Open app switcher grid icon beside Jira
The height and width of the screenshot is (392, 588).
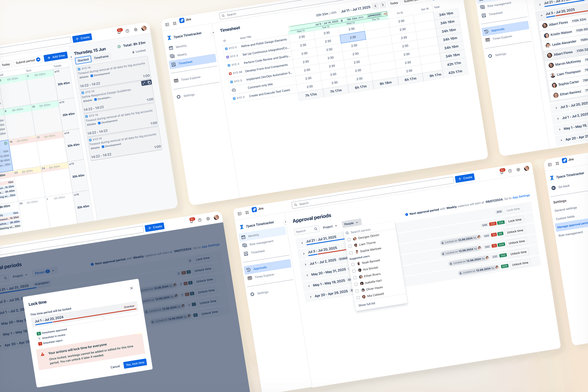pyautogui.click(x=175, y=23)
